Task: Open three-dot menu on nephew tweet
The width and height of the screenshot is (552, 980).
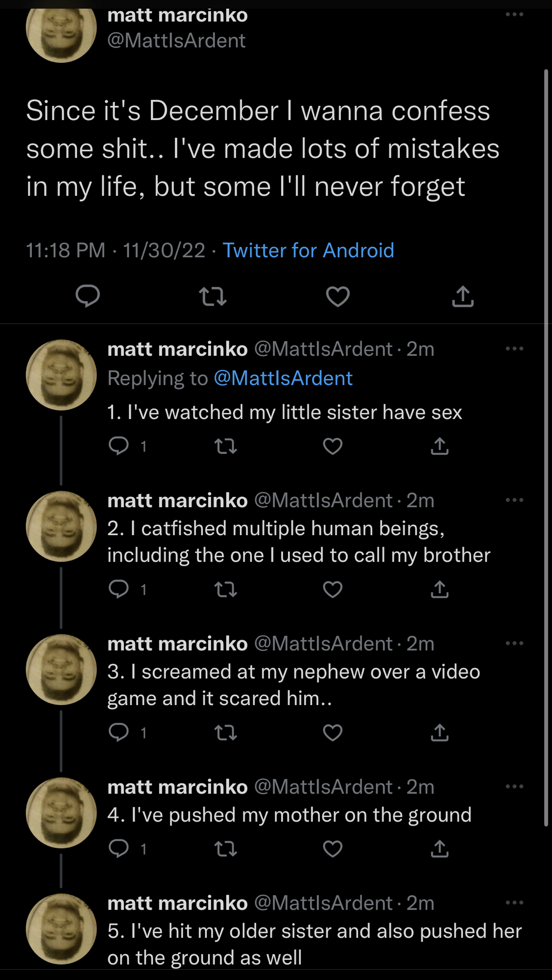Action: (514, 643)
